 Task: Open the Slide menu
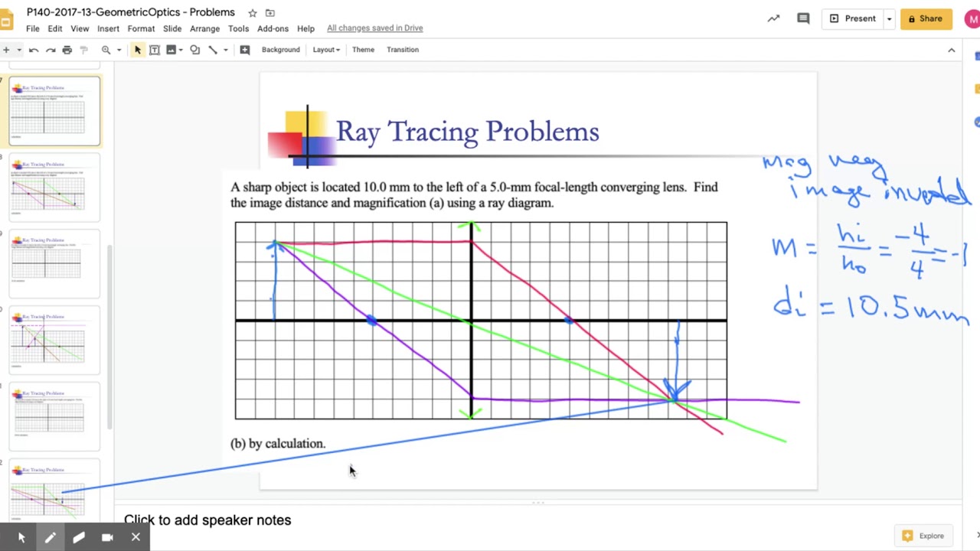[x=172, y=28]
